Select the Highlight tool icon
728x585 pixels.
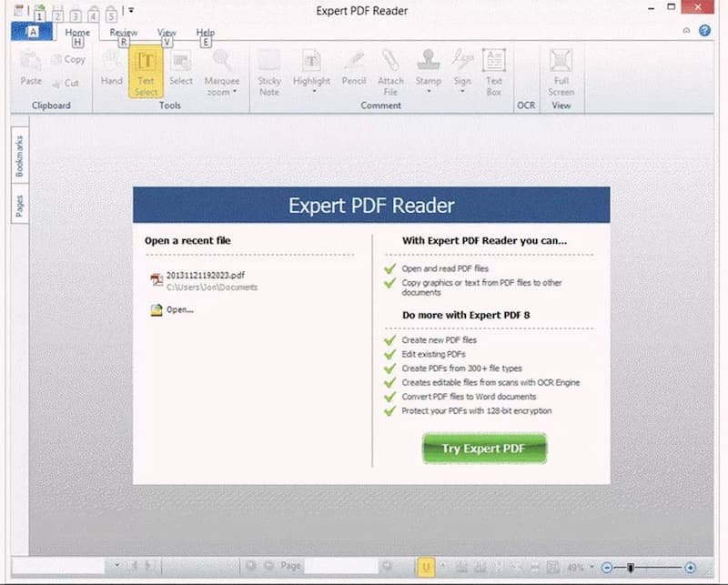coord(311,60)
